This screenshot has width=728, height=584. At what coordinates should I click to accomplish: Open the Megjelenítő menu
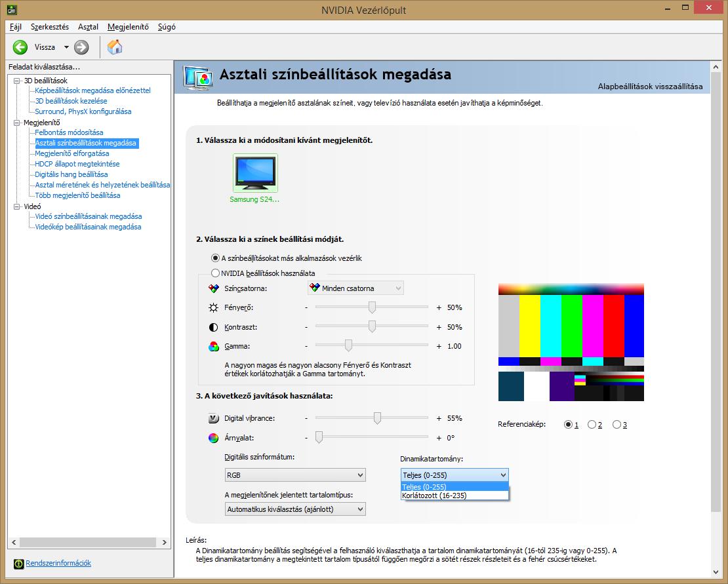(x=128, y=27)
